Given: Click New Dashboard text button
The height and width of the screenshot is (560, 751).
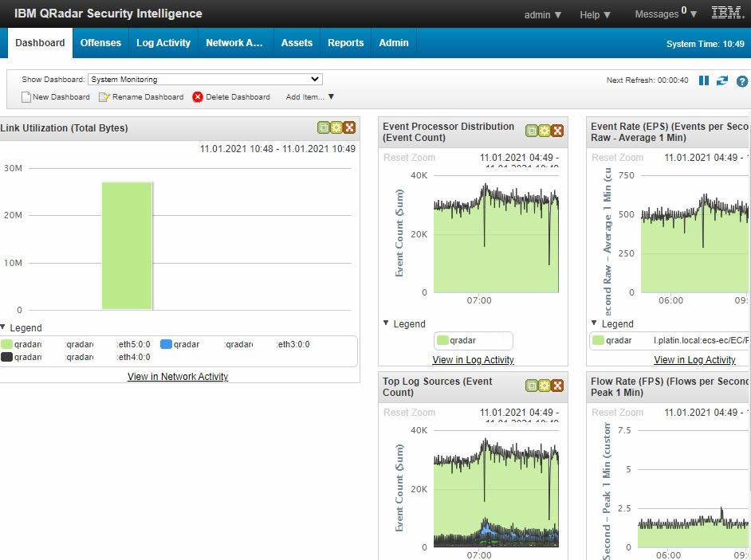Looking at the screenshot, I should (x=61, y=96).
